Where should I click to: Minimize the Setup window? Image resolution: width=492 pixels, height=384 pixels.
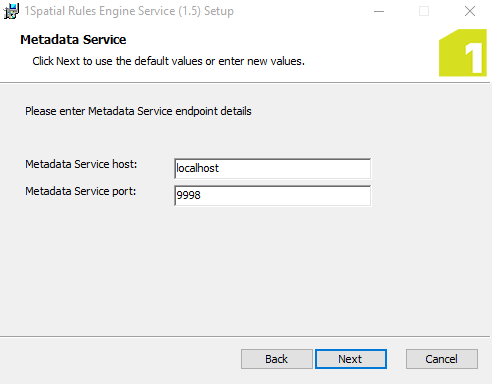(379, 11)
